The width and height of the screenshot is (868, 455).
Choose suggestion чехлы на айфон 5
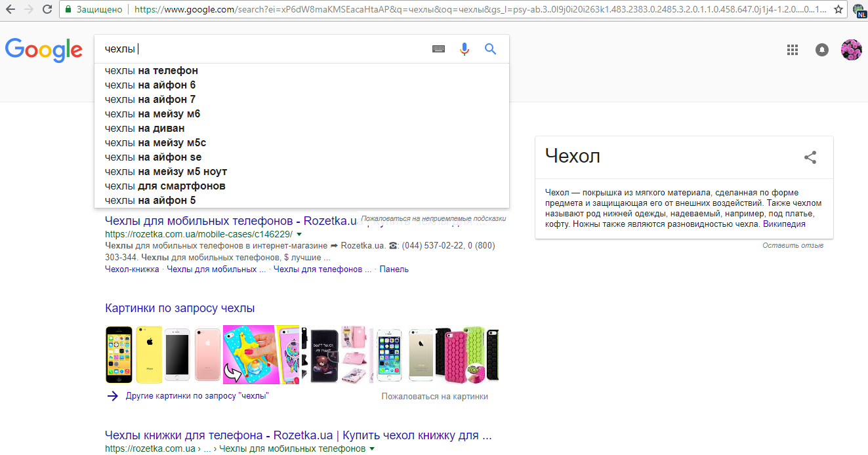click(x=302, y=201)
